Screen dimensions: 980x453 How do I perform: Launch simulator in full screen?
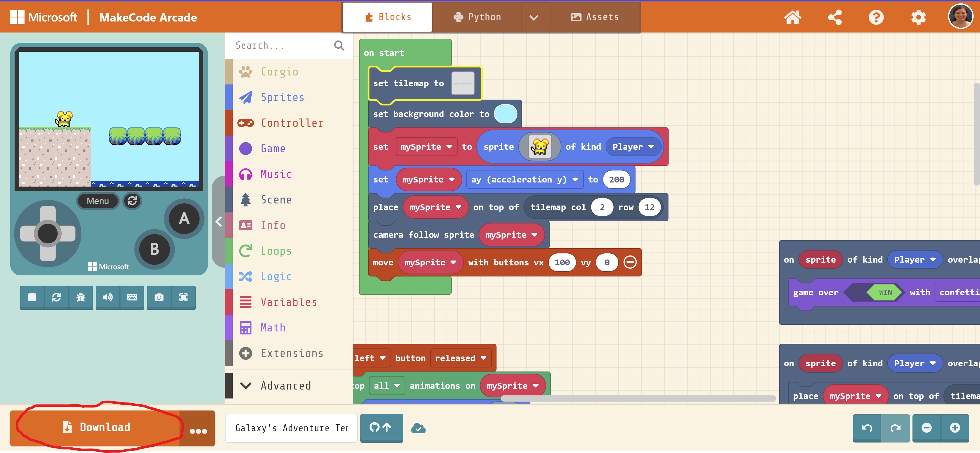click(x=183, y=297)
